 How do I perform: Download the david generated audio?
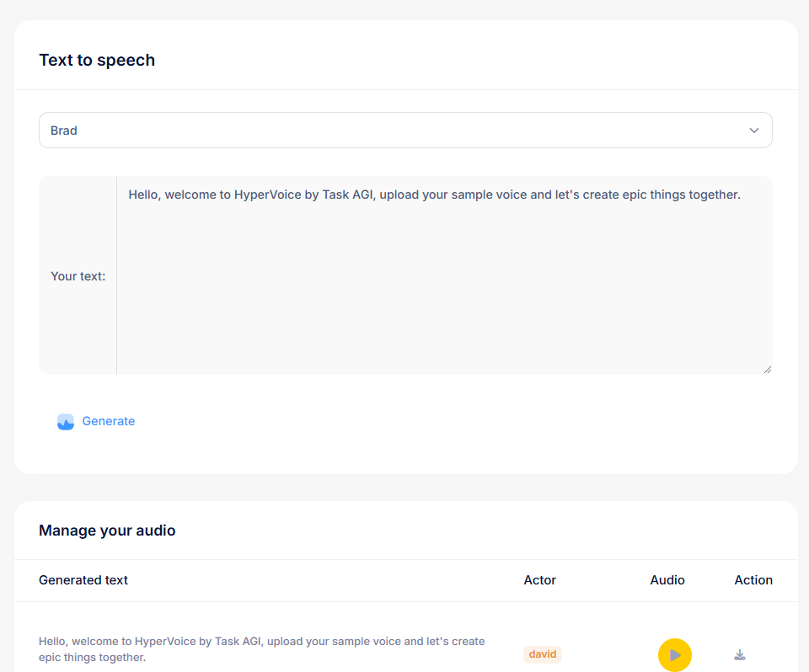pyautogui.click(x=740, y=654)
